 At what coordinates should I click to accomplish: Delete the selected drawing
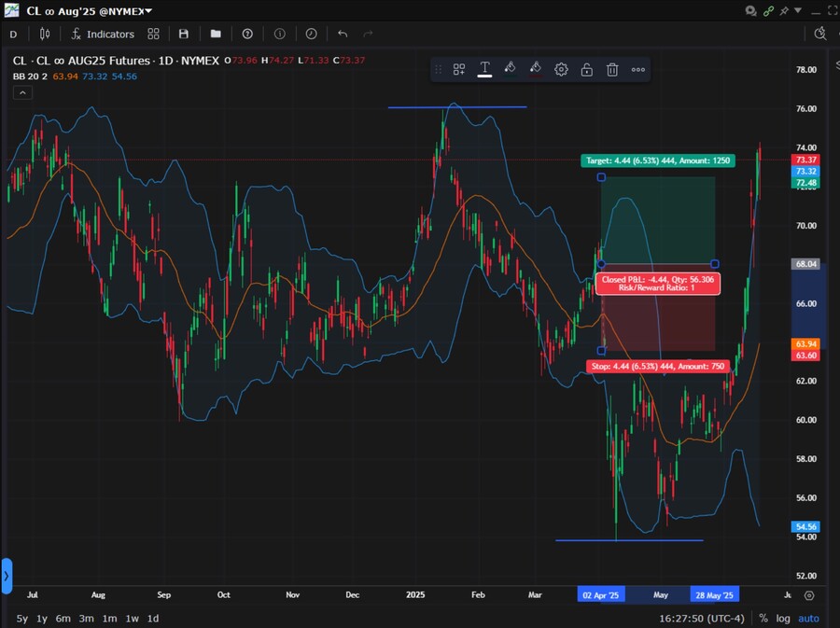[x=612, y=70]
